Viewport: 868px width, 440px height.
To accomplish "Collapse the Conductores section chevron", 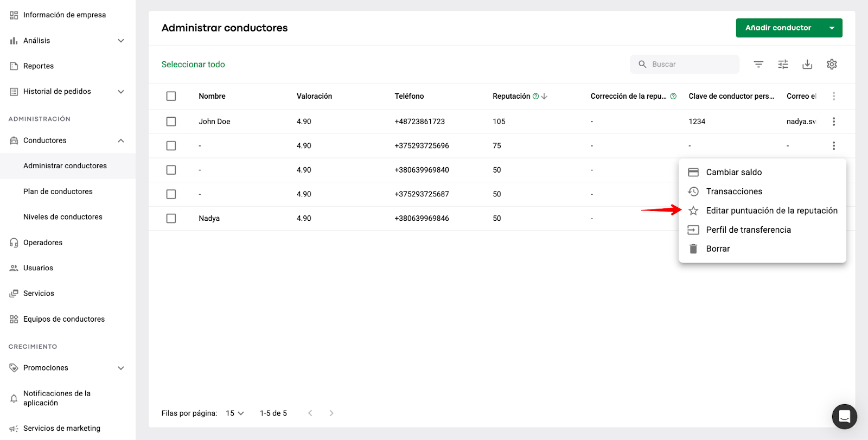I will tap(121, 141).
